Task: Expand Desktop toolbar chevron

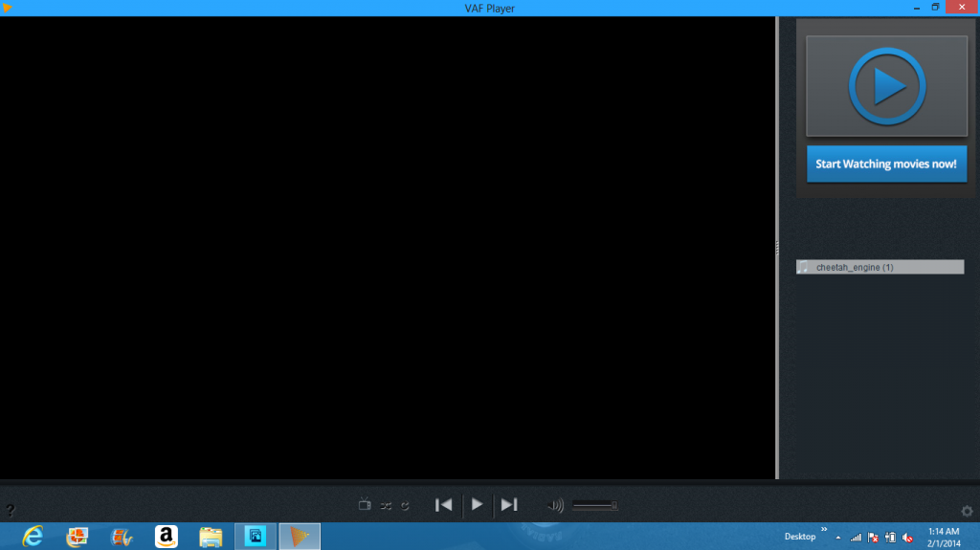Action: (824, 529)
